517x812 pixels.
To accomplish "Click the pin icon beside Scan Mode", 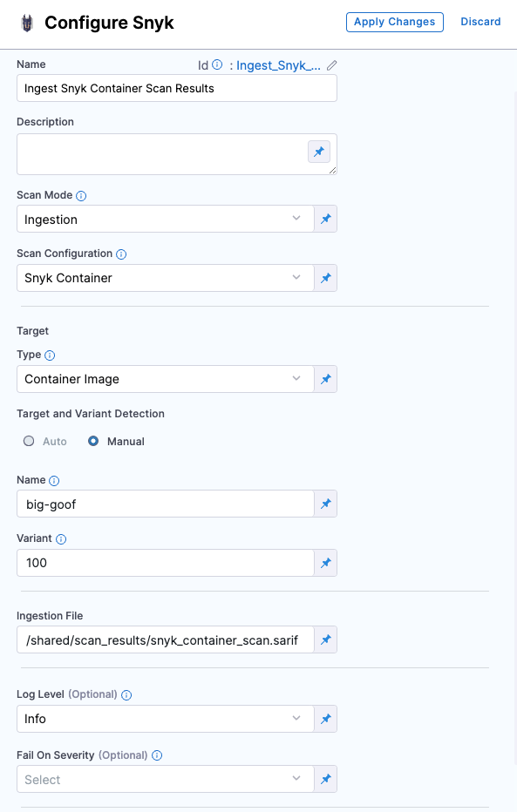I will [326, 219].
